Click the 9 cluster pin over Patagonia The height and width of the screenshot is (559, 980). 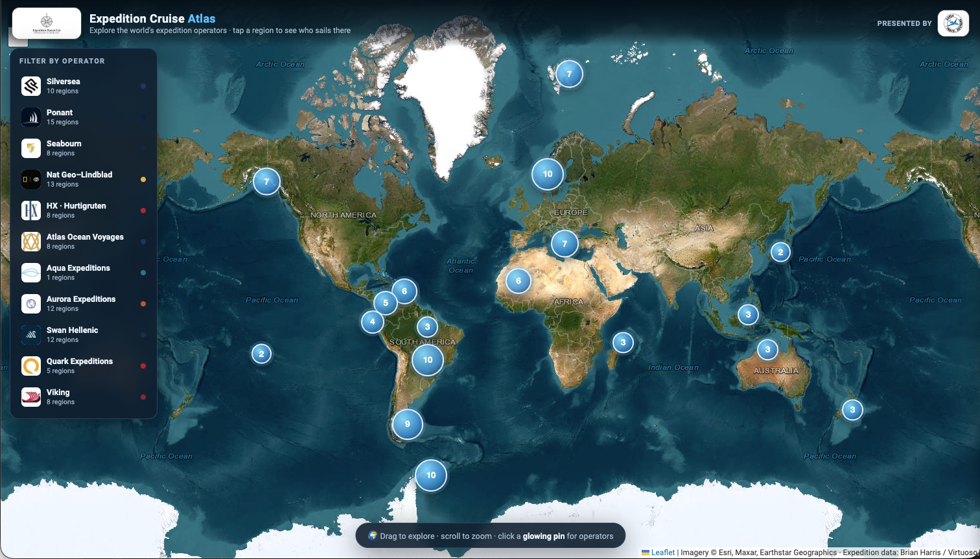408,424
